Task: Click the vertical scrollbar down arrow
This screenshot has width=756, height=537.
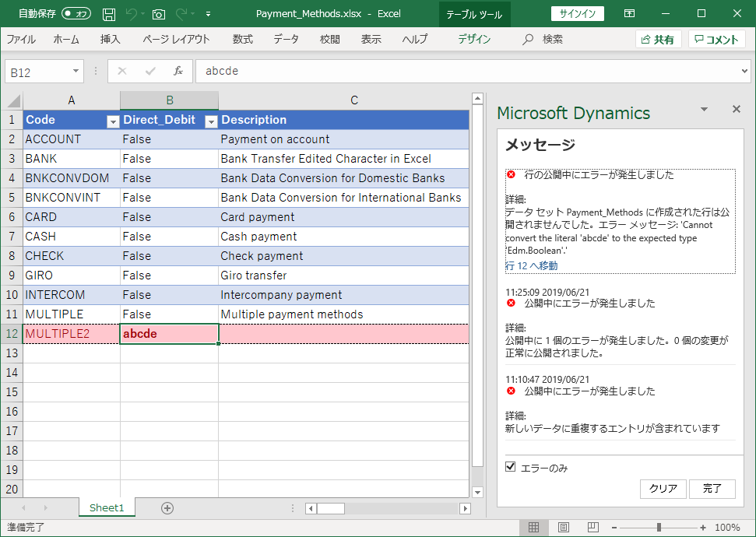Action: [x=477, y=492]
